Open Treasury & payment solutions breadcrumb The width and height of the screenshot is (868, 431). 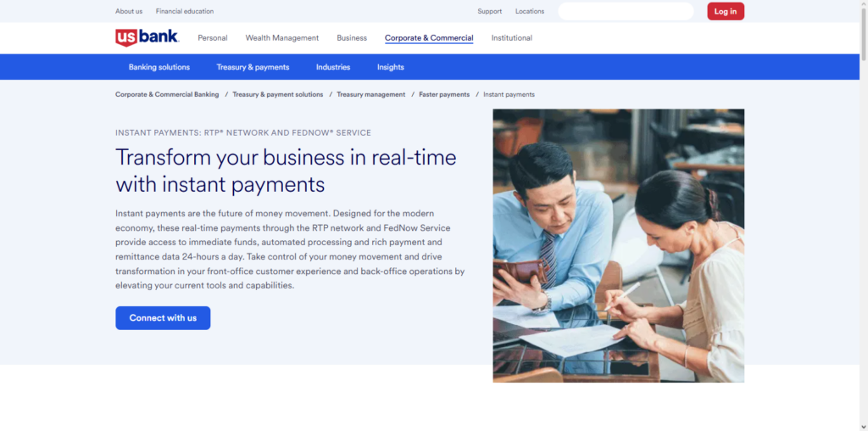(x=278, y=95)
